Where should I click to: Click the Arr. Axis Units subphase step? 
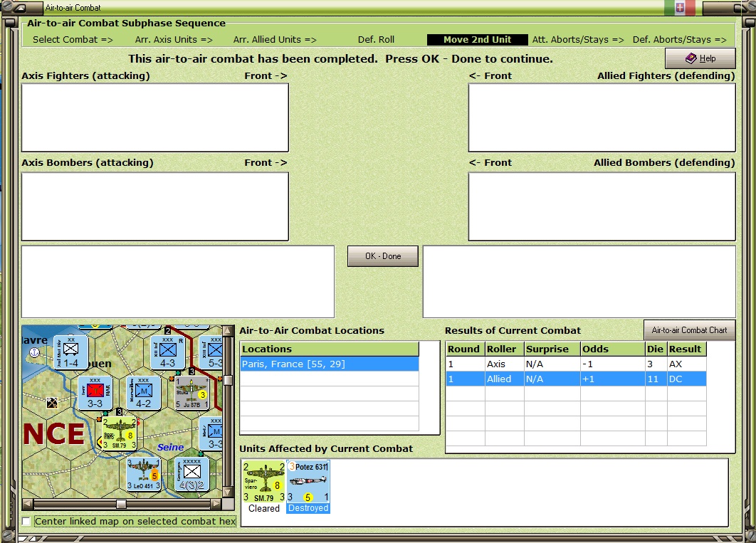pos(174,40)
